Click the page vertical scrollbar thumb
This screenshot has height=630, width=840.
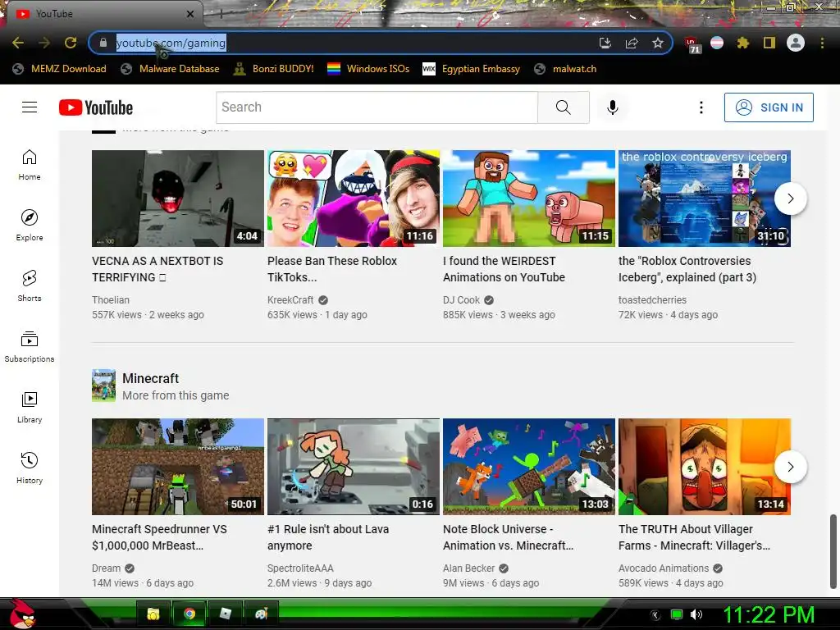[833, 552]
